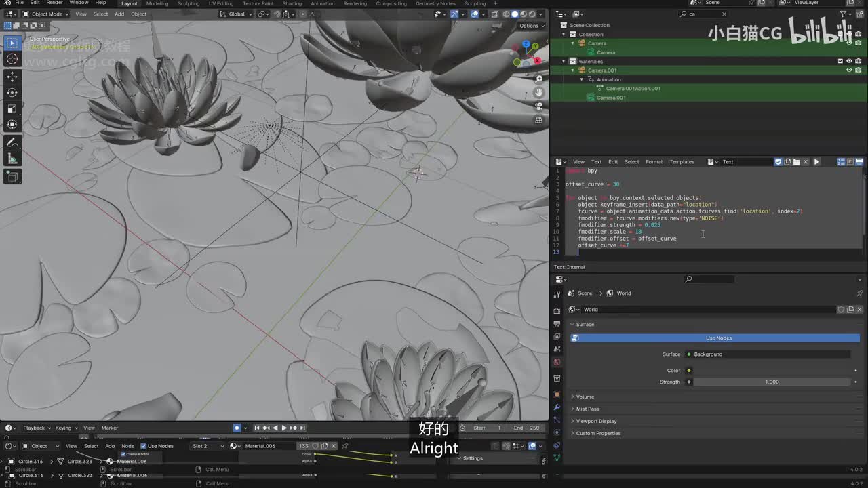Activate the Cursor tool

tap(12, 59)
